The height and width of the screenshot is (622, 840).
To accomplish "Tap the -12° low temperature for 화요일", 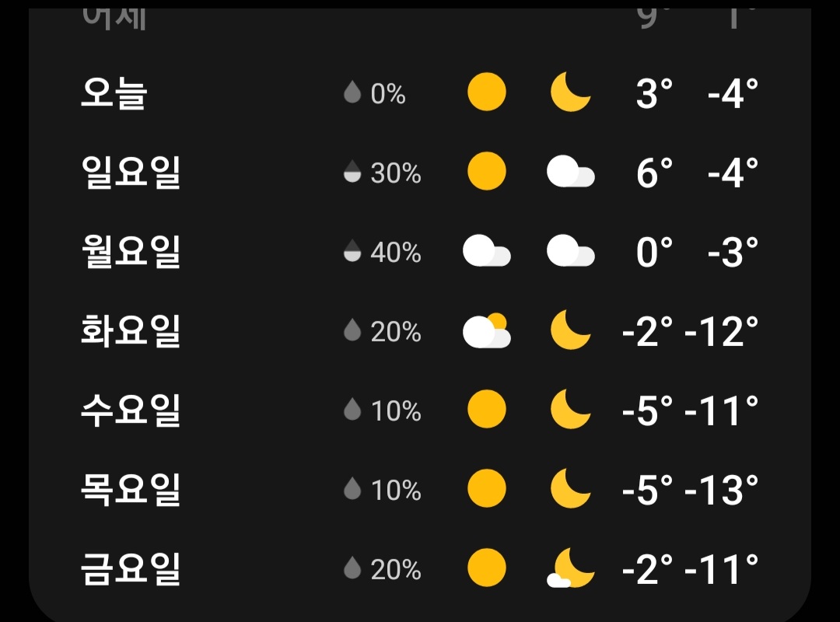I will (721, 332).
